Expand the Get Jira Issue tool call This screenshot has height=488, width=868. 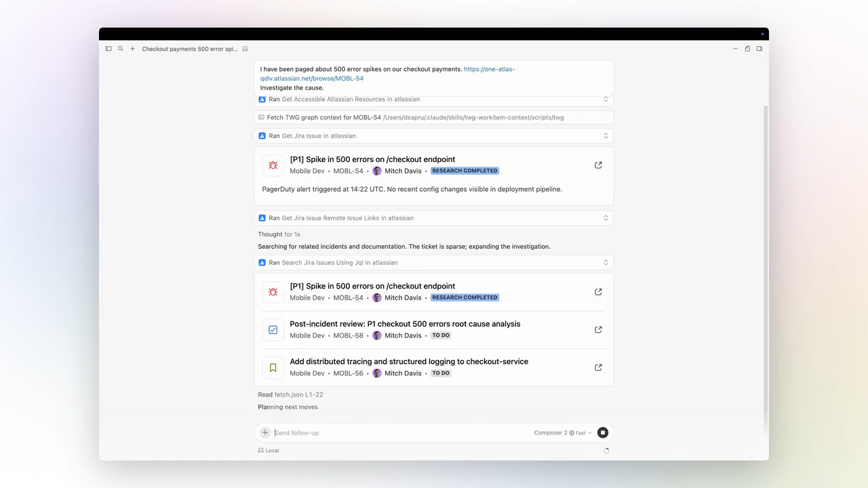(606, 136)
